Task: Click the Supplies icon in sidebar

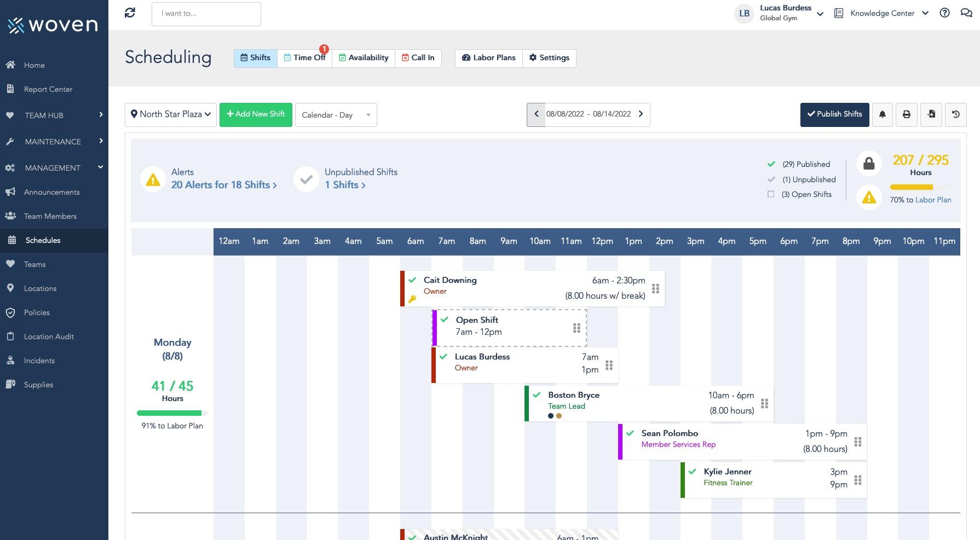Action: click(10, 384)
